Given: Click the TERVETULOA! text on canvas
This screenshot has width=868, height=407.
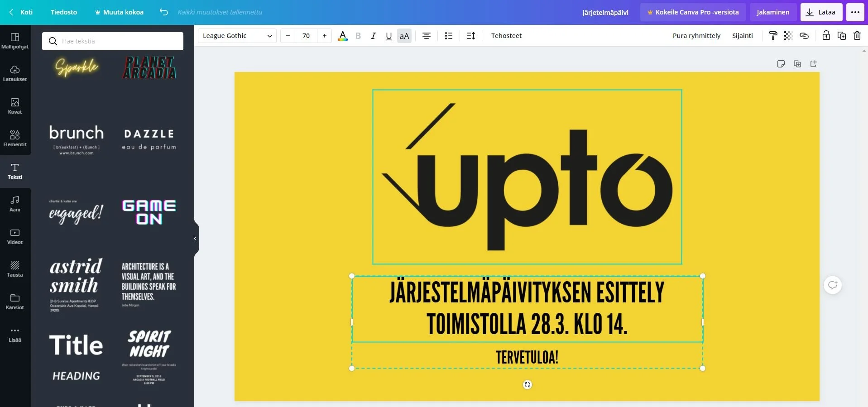Looking at the screenshot, I should click(527, 357).
